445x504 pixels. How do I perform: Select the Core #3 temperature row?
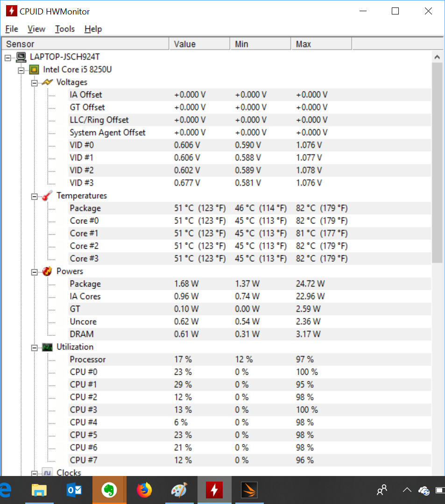click(x=250, y=259)
